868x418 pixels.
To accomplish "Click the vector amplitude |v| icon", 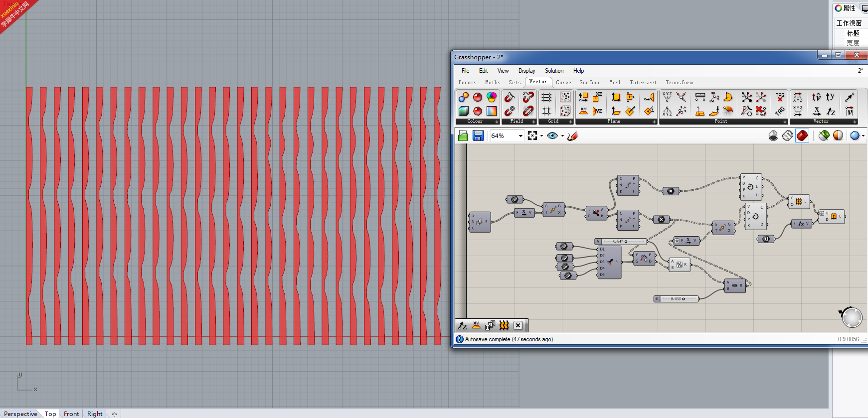I will (850, 111).
